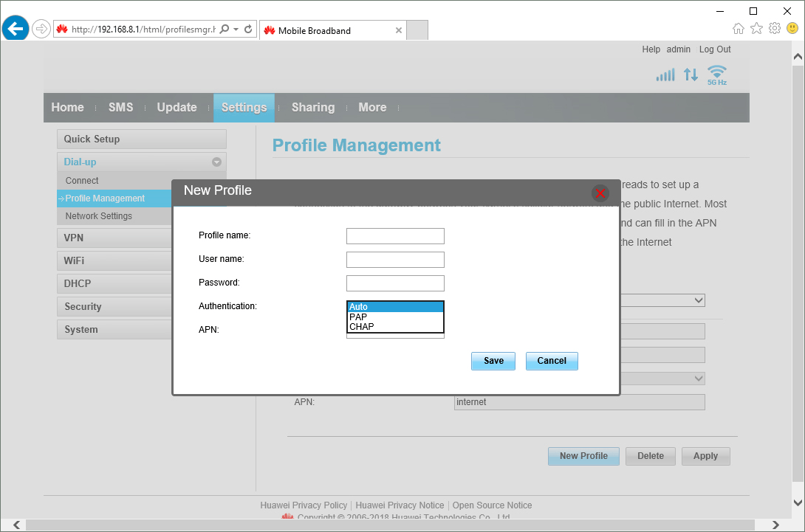
Task: Click the signal strength bars icon
Action: (x=665, y=75)
